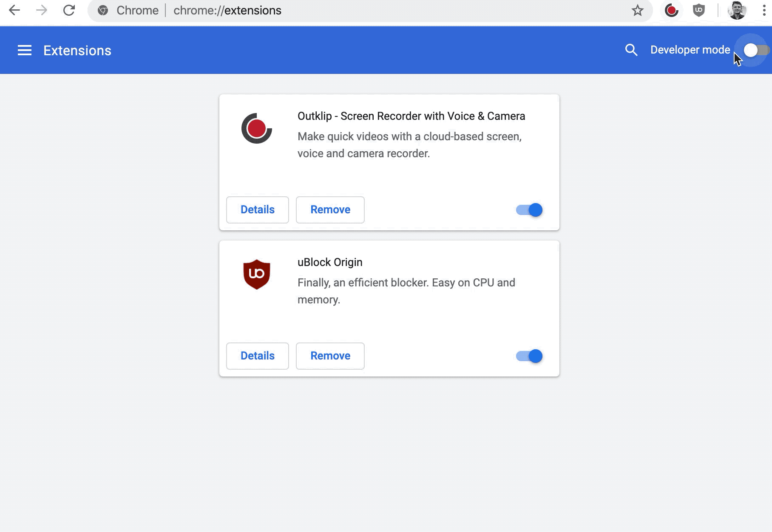Screen dimensions: 772x532
Task: Click the 'Outklip - Screen Recorder with Voice & Camera' title
Action: 411,116
